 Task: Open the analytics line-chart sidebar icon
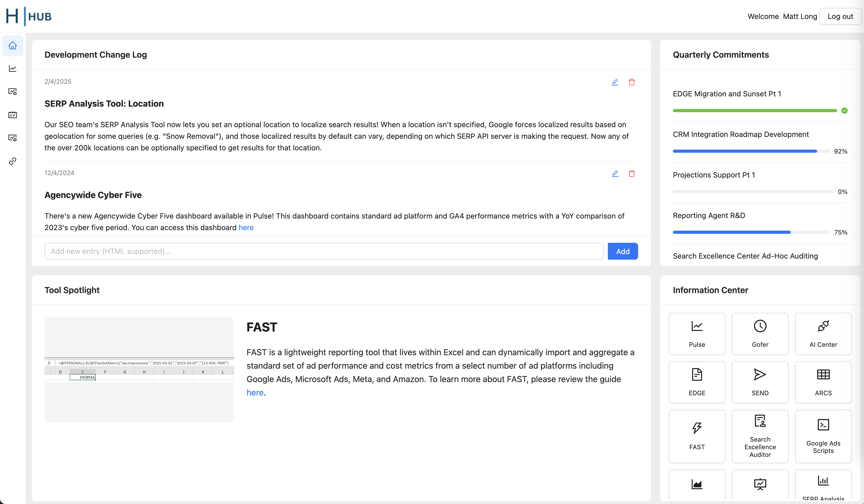click(x=12, y=68)
